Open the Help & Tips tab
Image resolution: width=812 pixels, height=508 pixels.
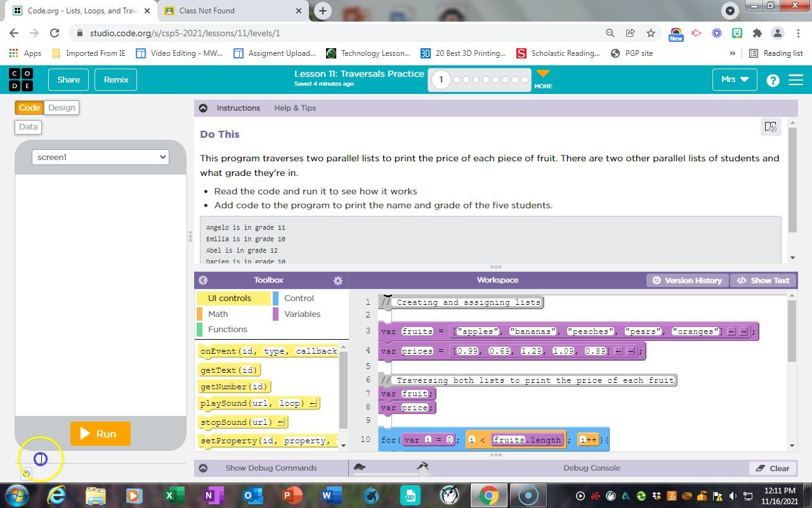pyautogui.click(x=295, y=108)
